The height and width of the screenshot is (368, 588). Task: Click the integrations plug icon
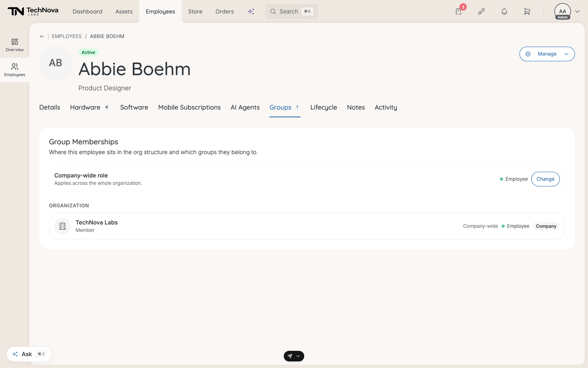pos(481,11)
